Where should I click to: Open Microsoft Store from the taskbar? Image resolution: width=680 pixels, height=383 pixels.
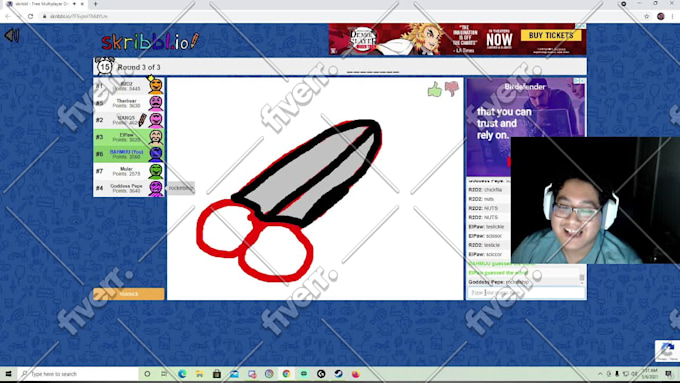[x=216, y=373]
